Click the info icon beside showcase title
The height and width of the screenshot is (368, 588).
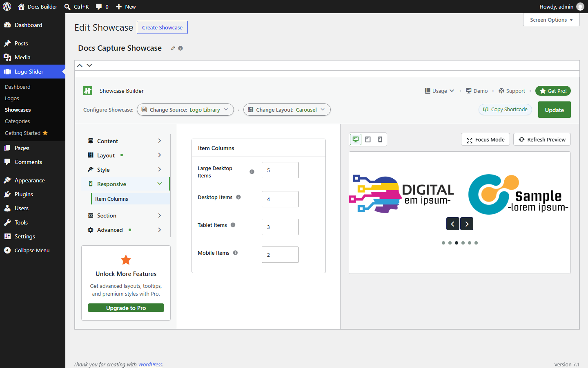coord(180,48)
